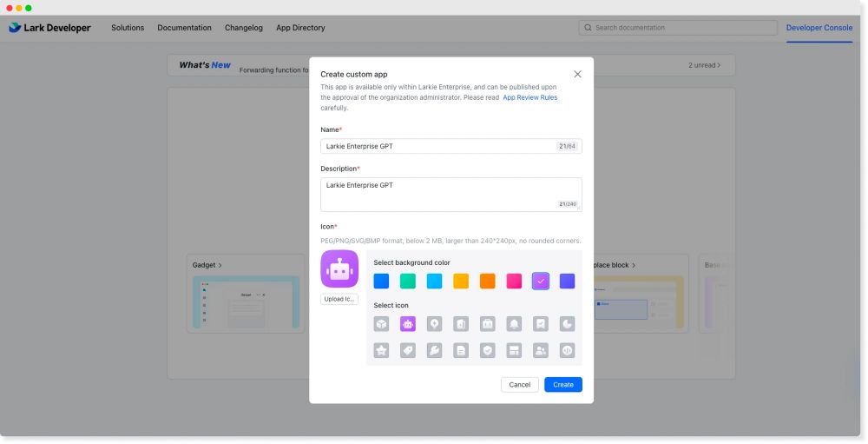Select the green background color
This screenshot has height=444, width=868.
tap(408, 281)
